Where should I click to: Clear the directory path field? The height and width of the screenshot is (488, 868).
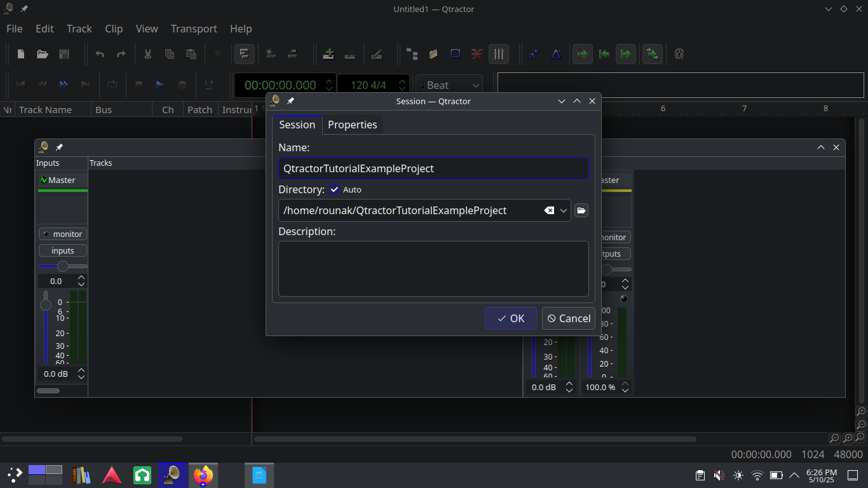pyautogui.click(x=549, y=210)
